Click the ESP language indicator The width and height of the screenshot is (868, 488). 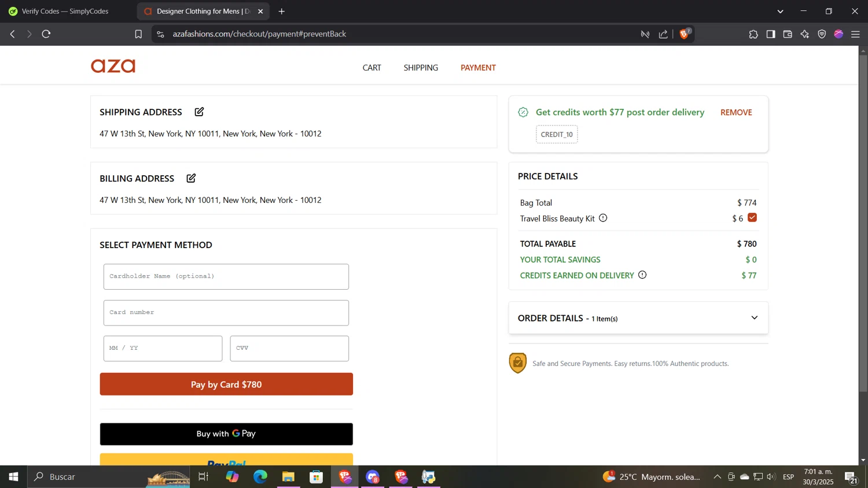click(788, 476)
